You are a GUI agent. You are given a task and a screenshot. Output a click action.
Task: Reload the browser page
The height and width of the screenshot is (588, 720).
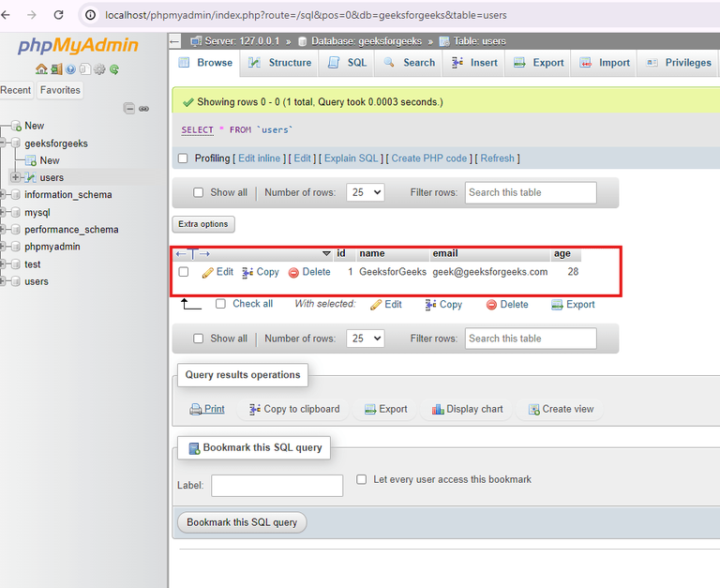point(58,15)
